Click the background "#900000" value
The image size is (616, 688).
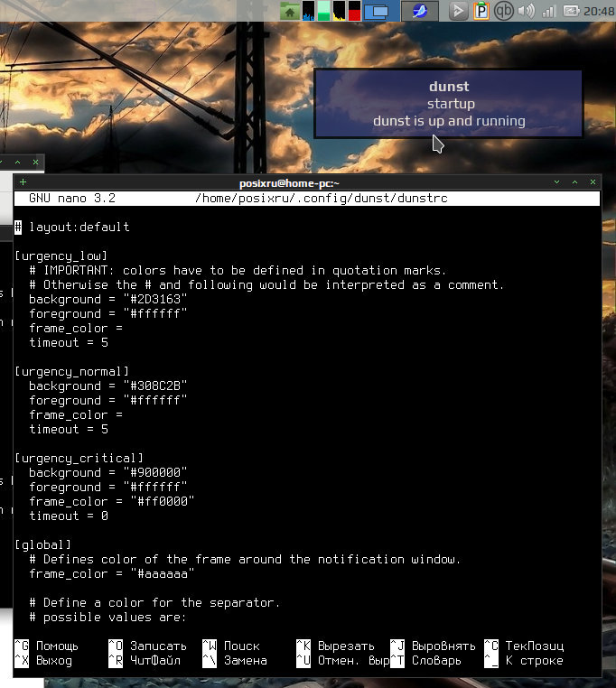(x=155, y=472)
